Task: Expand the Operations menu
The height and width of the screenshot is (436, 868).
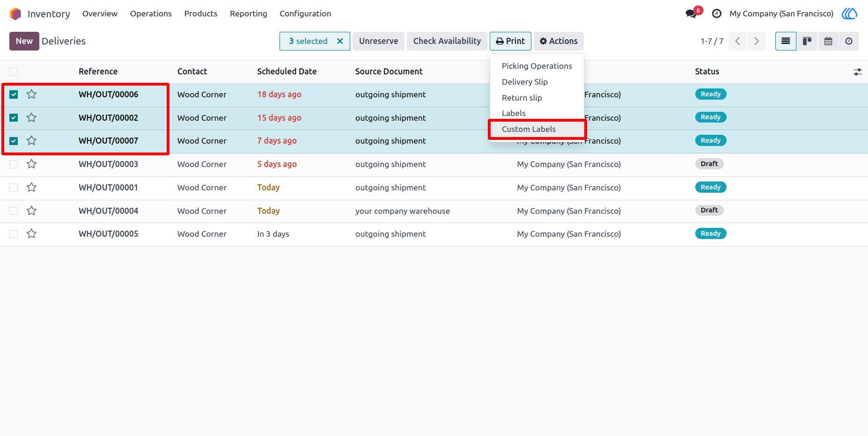Action: (151, 14)
